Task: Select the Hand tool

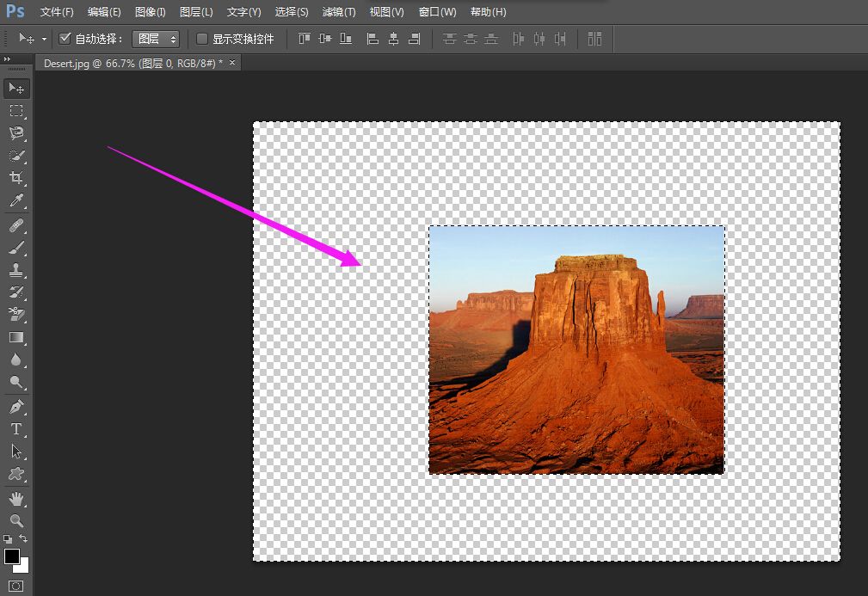Action: pos(16,499)
